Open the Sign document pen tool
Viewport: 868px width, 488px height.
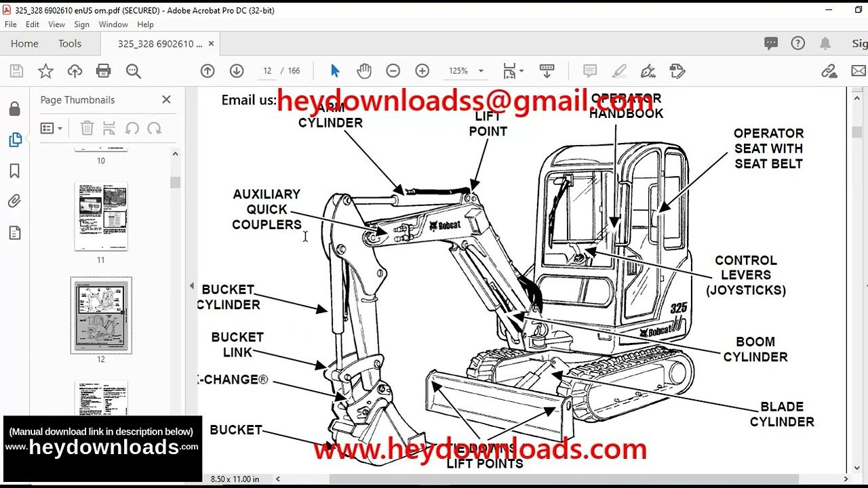pyautogui.click(x=648, y=70)
